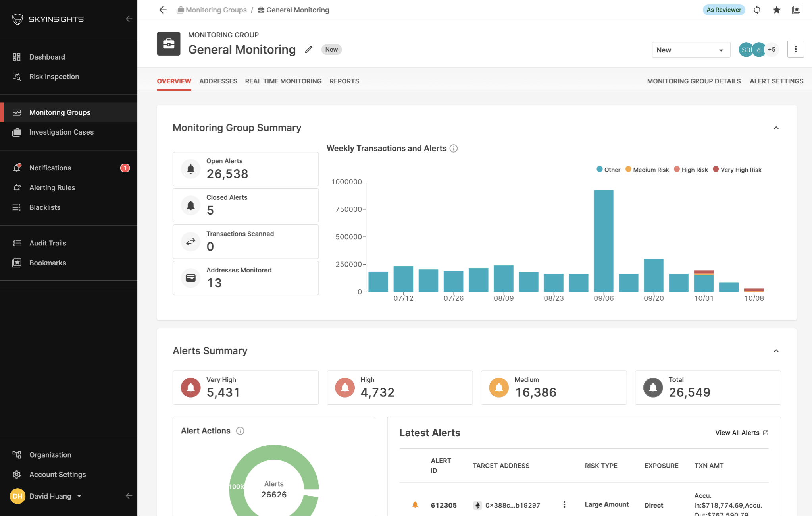Screen dimensions: 812x516
Task: Click the tall 09/06 chart bar
Action: coord(603,241)
